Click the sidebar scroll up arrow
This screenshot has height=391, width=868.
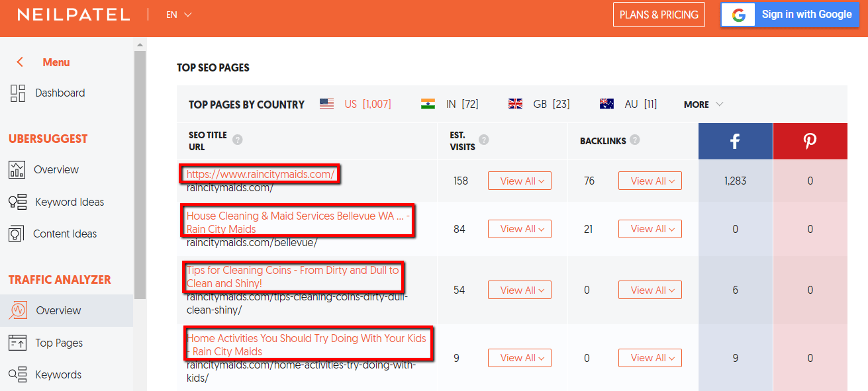(140, 45)
